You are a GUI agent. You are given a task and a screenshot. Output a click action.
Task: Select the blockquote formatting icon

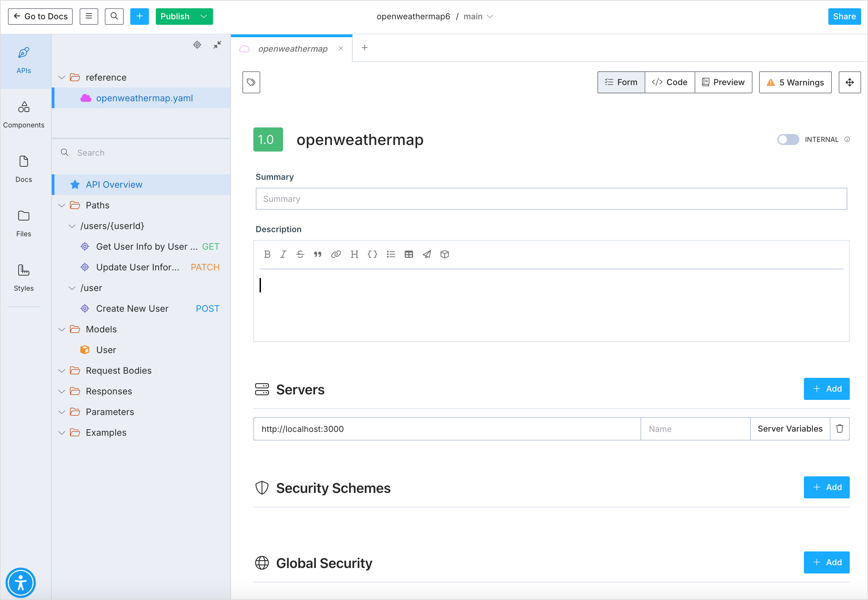319,253
